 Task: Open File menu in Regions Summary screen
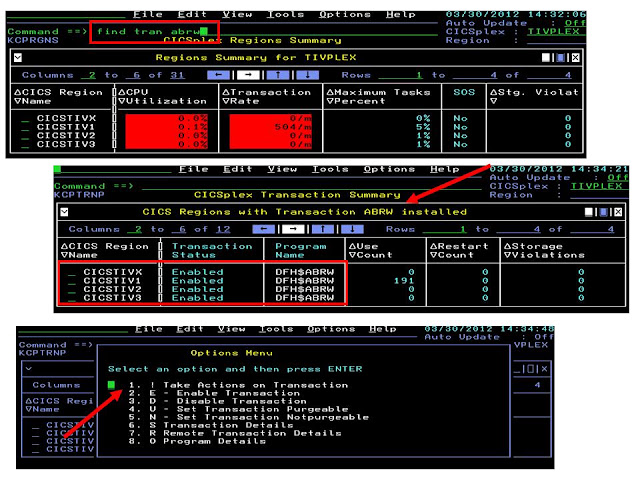148,15
